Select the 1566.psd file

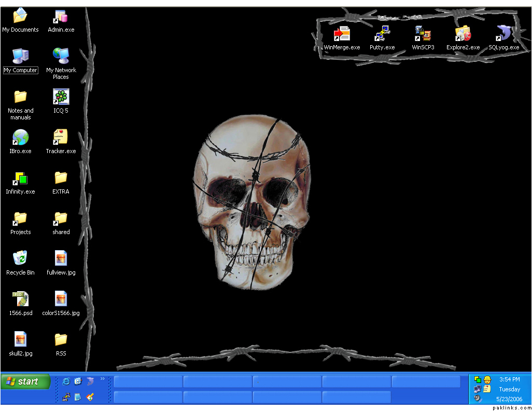coord(20,299)
